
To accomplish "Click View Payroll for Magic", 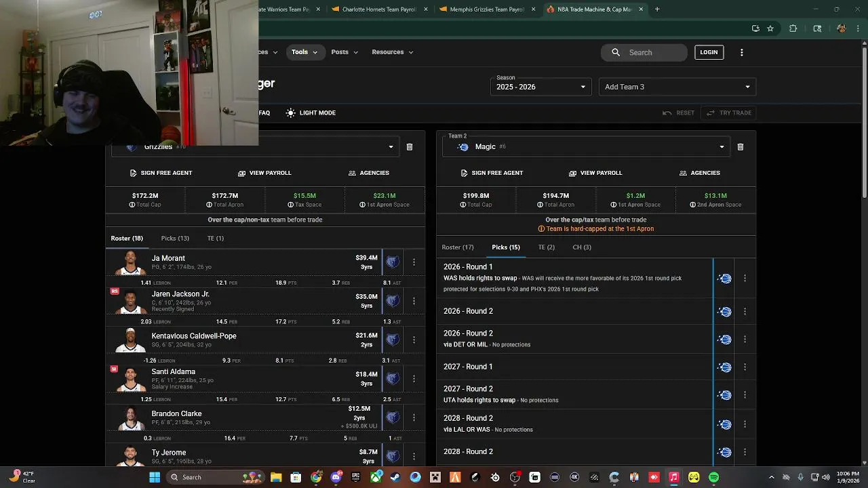I will click(595, 173).
